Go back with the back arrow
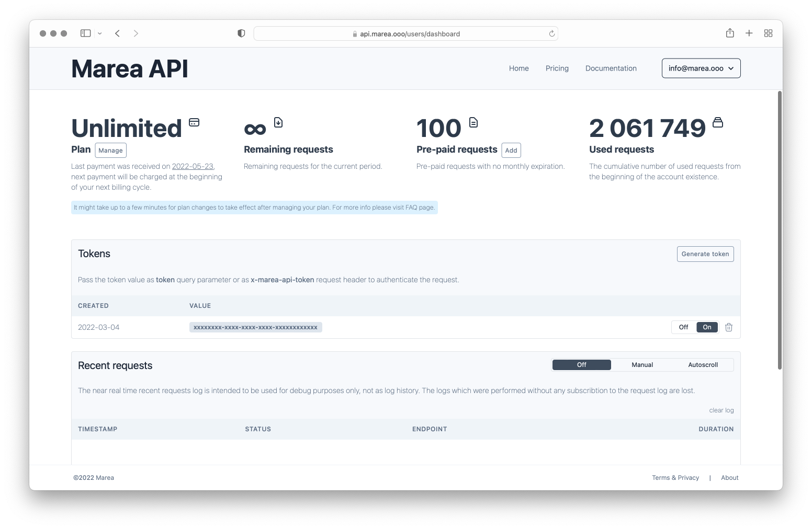The height and width of the screenshot is (529, 812). (118, 33)
